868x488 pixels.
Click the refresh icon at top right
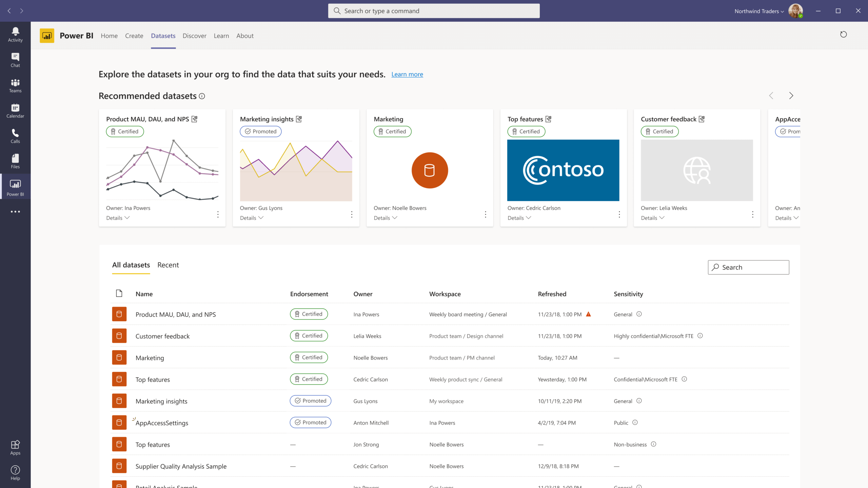(x=843, y=35)
